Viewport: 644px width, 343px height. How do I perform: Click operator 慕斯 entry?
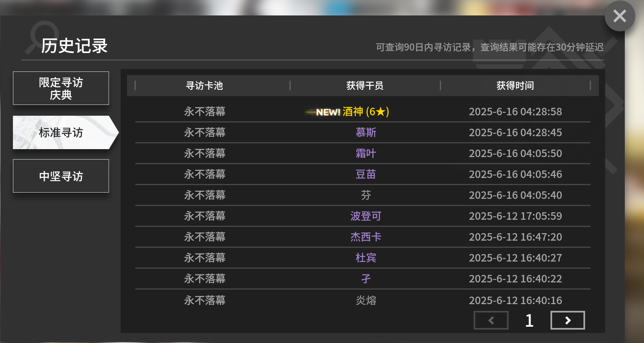[x=366, y=132]
